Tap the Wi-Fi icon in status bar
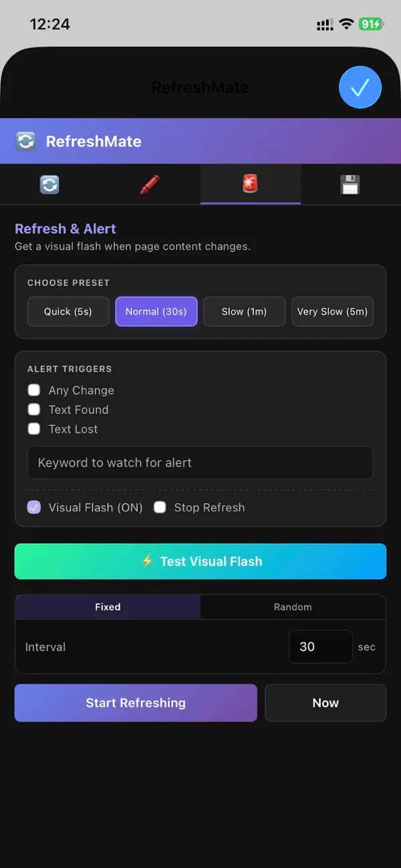Screen dimensions: 401x868 346,24
